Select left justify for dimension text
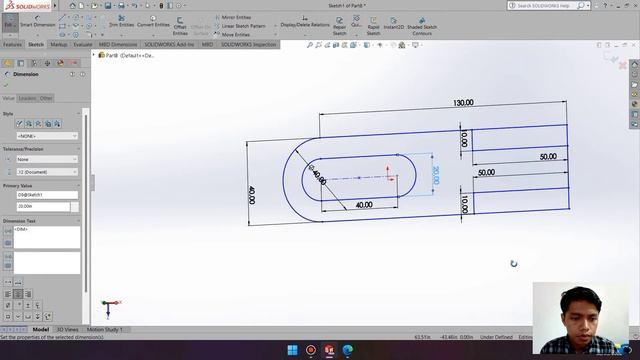640x360 pixels. click(8, 294)
